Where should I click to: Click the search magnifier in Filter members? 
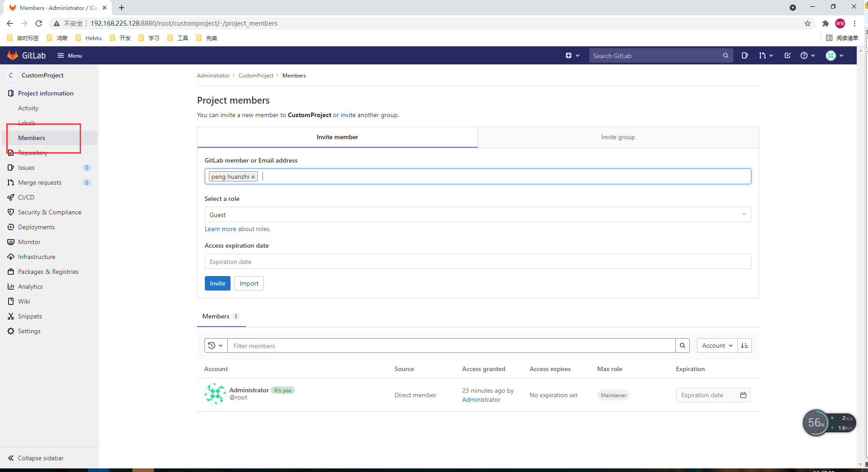pos(683,345)
